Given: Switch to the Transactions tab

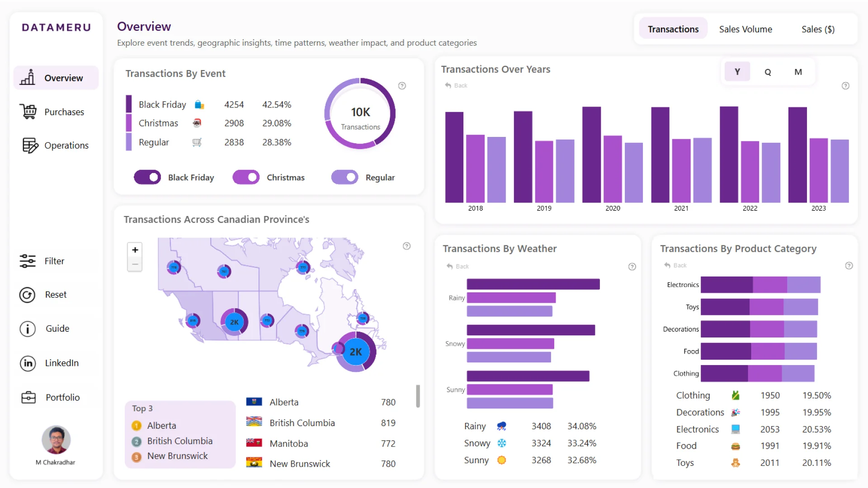Looking at the screenshot, I should coord(673,29).
